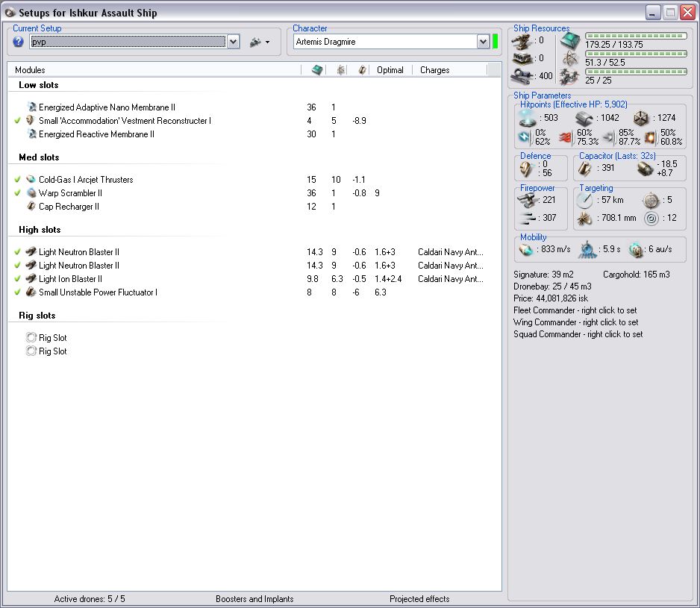The width and height of the screenshot is (700, 608).
Task: Open Active drones: 5 / 5 panel
Action: coord(90,599)
